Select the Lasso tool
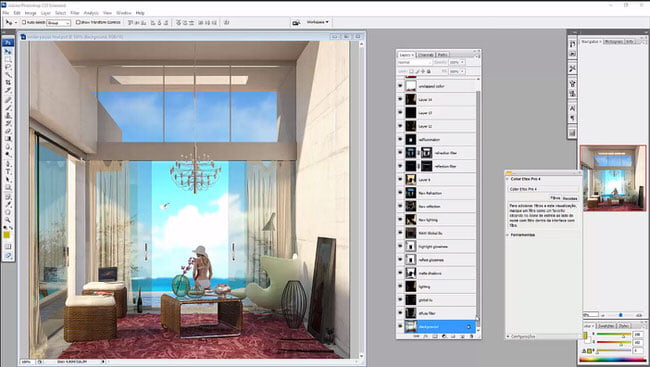This screenshot has height=367, width=650. [8, 67]
